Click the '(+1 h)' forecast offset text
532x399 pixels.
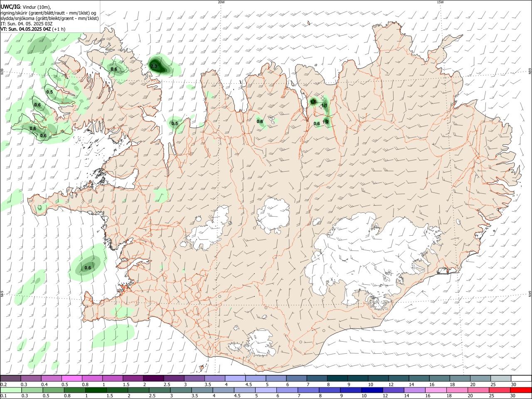59,29
